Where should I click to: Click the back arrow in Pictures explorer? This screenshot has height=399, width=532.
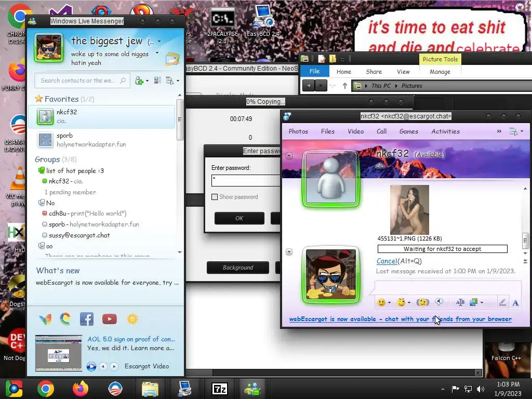(309, 86)
